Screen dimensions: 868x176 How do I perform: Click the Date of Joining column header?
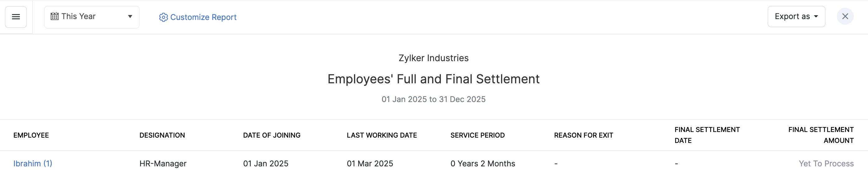[x=271, y=135]
